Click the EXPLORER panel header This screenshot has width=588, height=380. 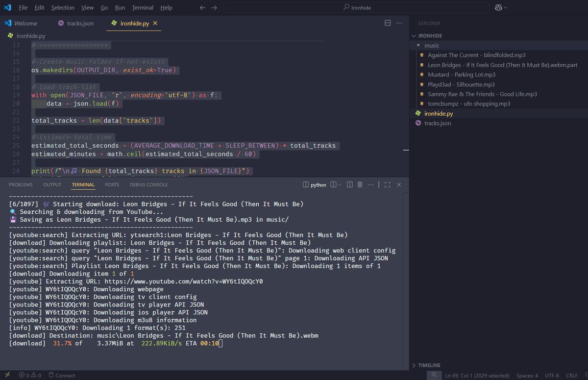pos(429,23)
